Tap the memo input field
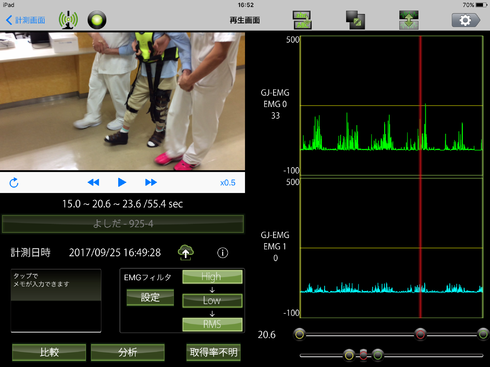490x367 pixels. click(56, 300)
